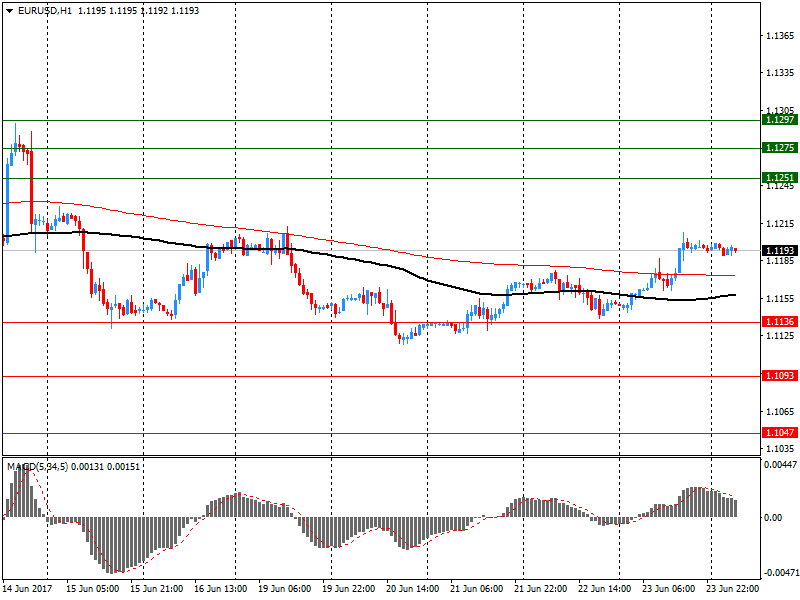The height and width of the screenshot is (600, 800).
Task: Select the green 1.1251 resistance level label
Action: (x=780, y=178)
